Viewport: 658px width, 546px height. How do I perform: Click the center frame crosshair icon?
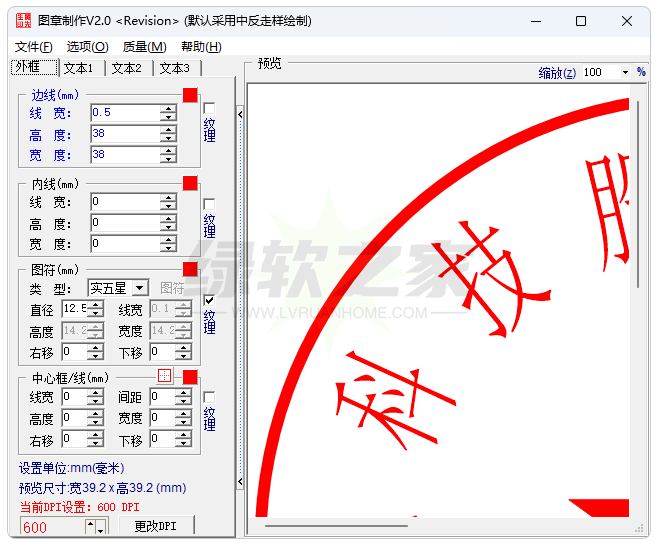[165, 376]
